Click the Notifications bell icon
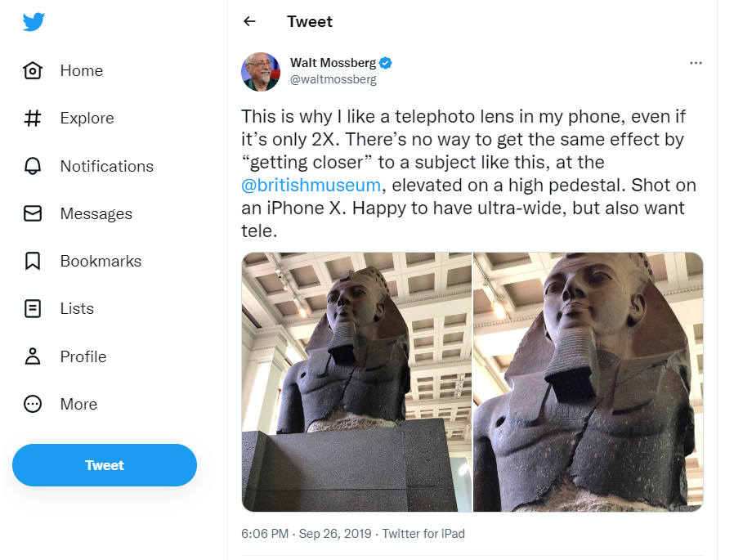The image size is (734, 560). pyautogui.click(x=33, y=166)
